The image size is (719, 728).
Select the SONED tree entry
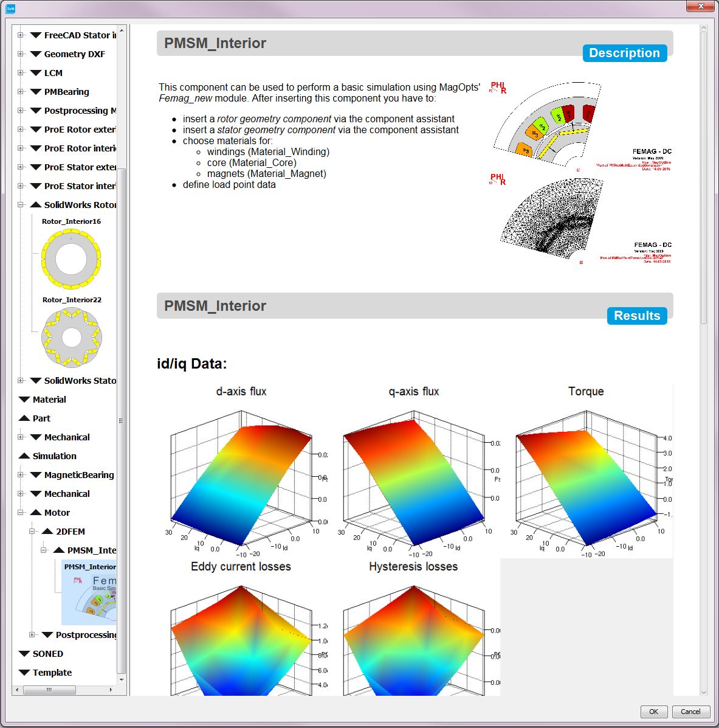point(47,654)
